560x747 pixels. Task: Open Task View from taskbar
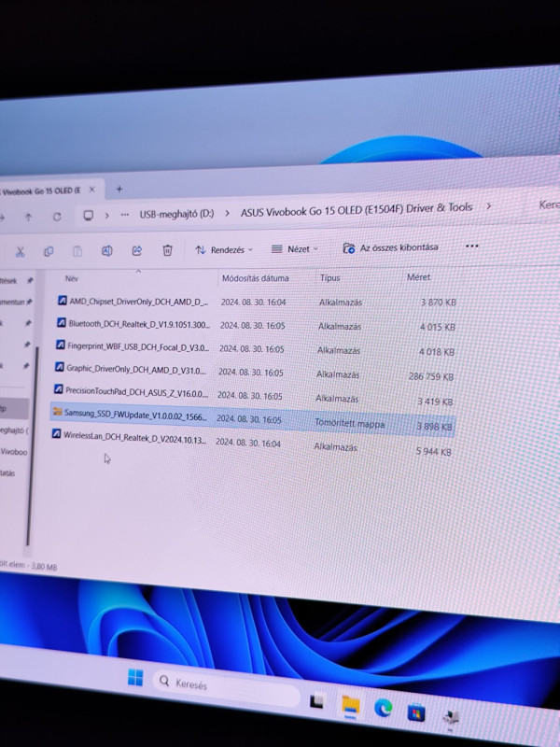pyautogui.click(x=316, y=701)
